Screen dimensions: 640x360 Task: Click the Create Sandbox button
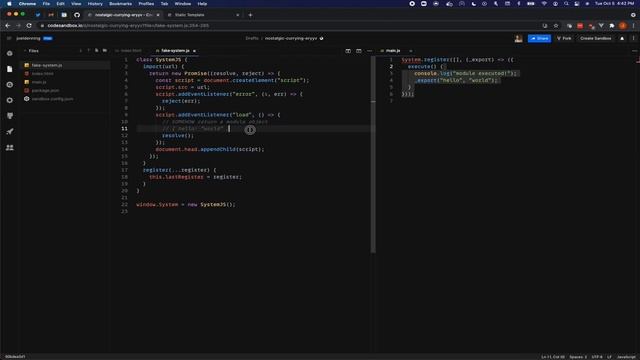tap(596, 38)
